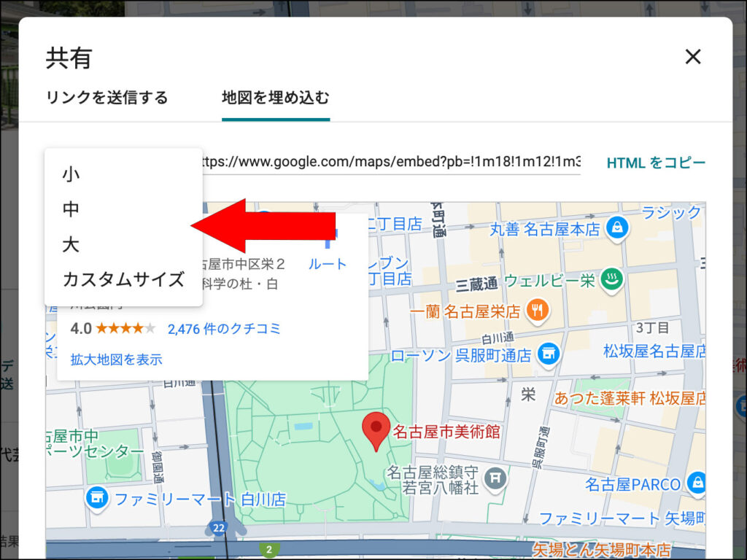The width and height of the screenshot is (747, 560).
Task: Click the ルート directions link
Action: (328, 264)
